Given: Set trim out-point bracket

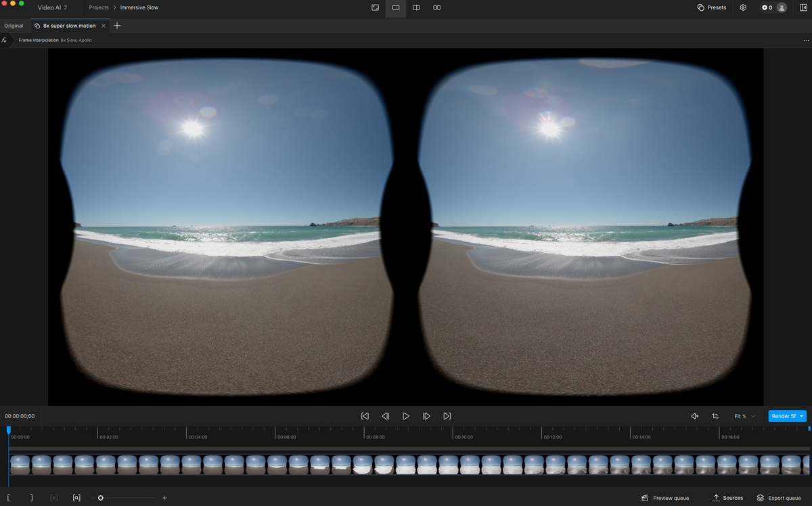Looking at the screenshot, I should [x=31, y=498].
